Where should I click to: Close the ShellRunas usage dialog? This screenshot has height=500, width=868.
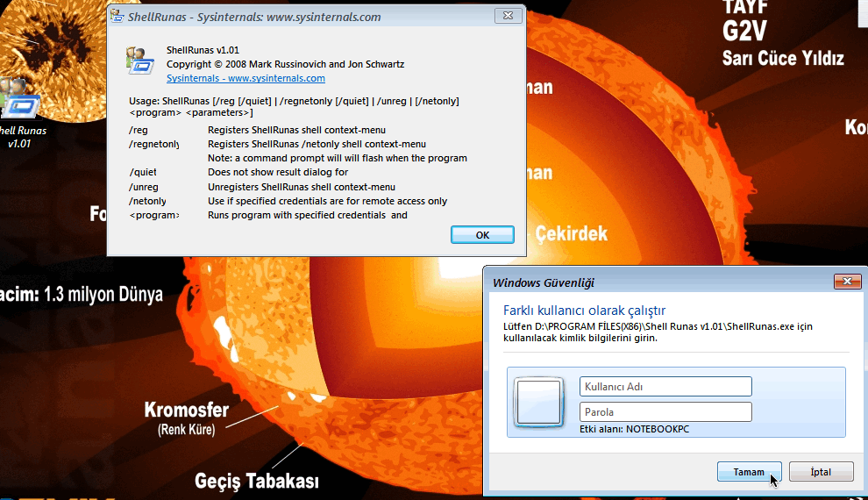point(508,16)
